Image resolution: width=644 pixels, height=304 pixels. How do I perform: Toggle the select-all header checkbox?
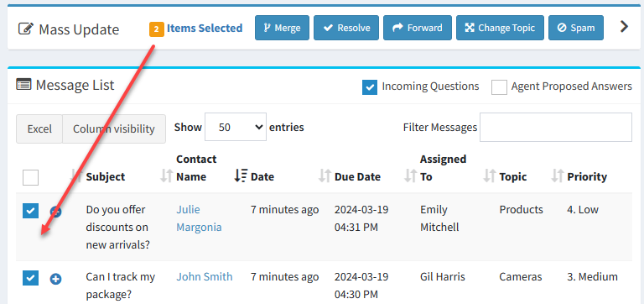(x=30, y=178)
